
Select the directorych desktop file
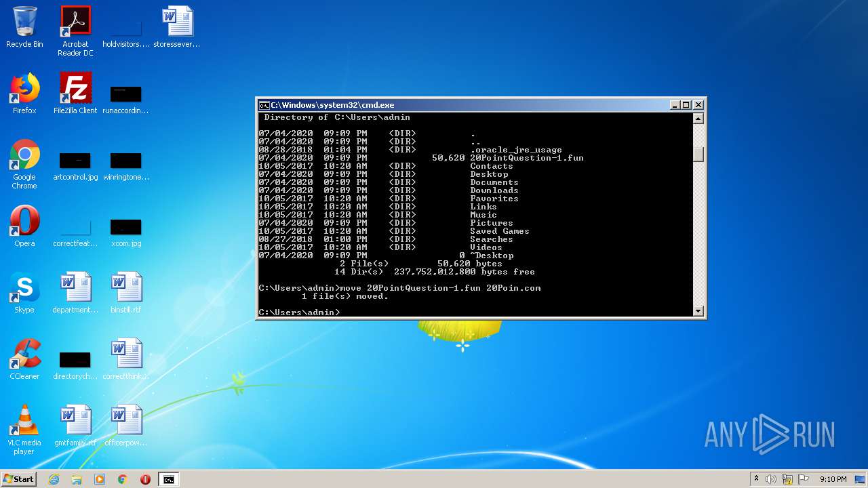(x=75, y=365)
